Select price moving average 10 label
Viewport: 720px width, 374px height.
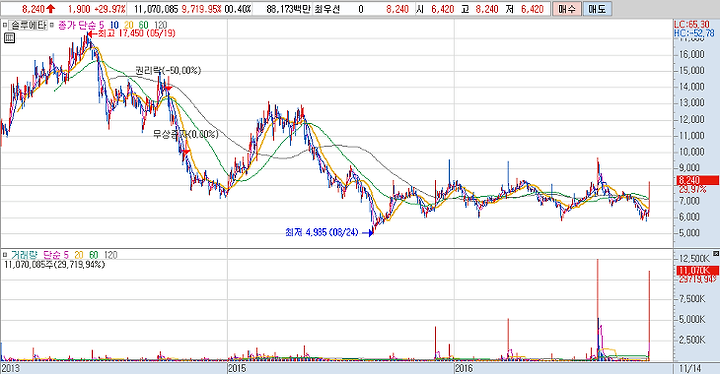pyautogui.click(x=114, y=25)
